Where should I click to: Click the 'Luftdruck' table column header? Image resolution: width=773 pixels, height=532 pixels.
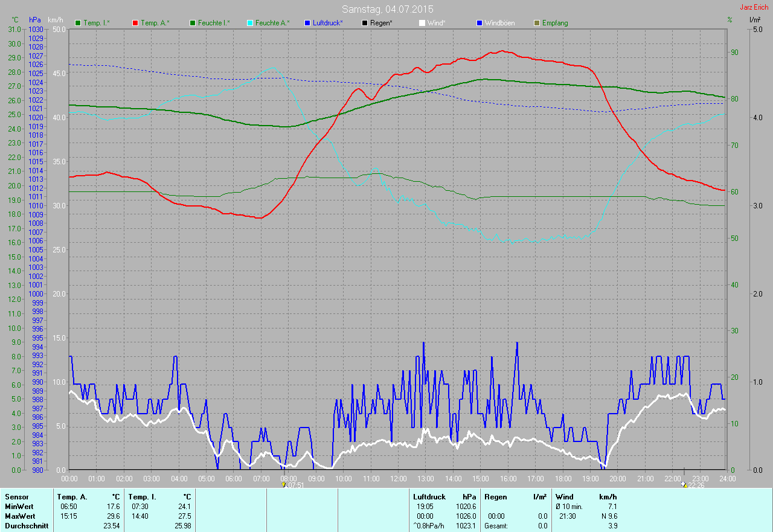[x=429, y=497]
